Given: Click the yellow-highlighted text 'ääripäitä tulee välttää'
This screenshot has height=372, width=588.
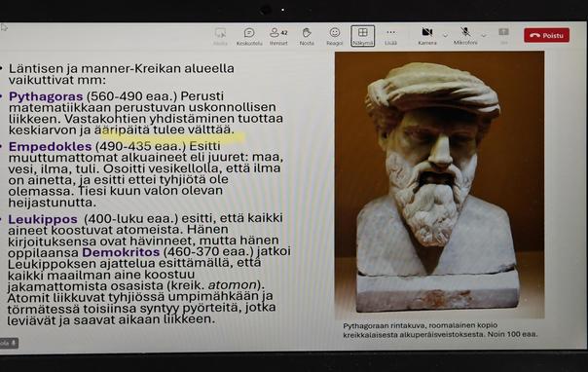Looking at the screenshot, I should tap(165, 130).
